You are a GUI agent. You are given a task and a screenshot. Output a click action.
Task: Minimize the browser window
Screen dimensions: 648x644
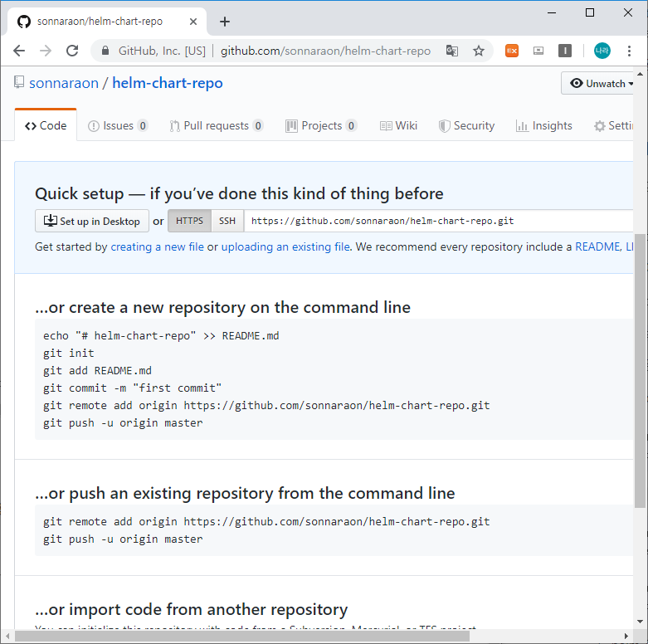[552, 12]
